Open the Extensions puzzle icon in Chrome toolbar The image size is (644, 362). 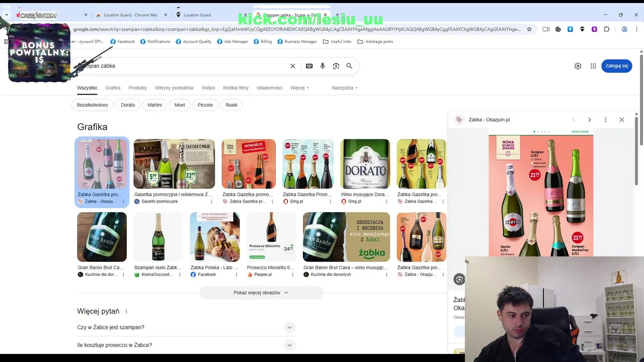tap(606, 29)
